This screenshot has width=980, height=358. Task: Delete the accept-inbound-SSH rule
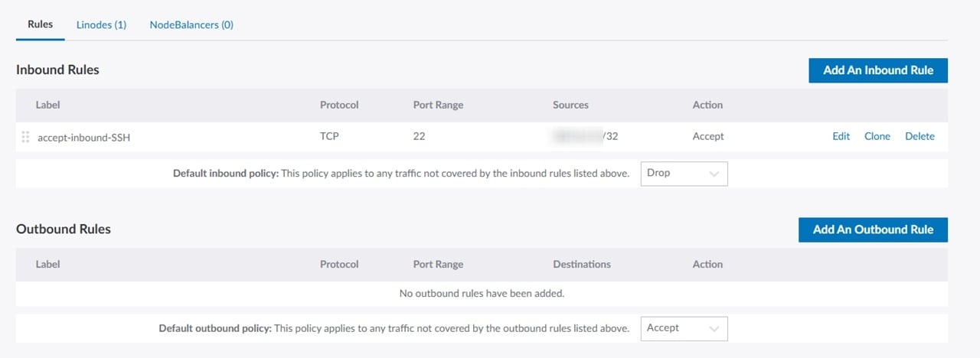pyautogui.click(x=920, y=136)
